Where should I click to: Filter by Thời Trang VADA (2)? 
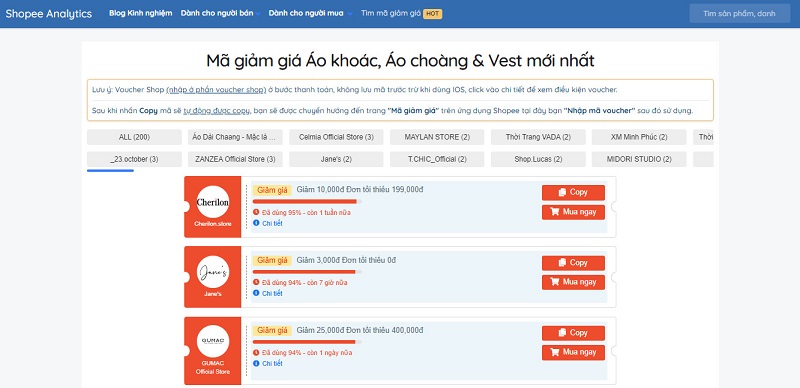pos(538,137)
